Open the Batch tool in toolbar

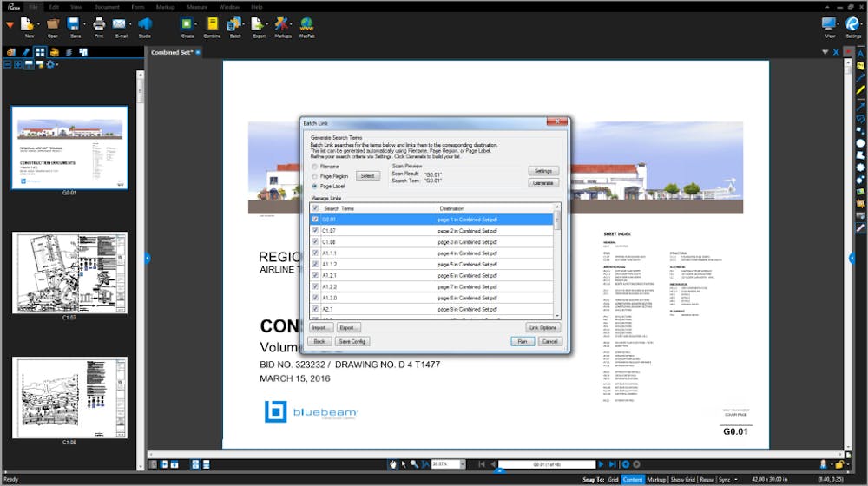tap(235, 23)
